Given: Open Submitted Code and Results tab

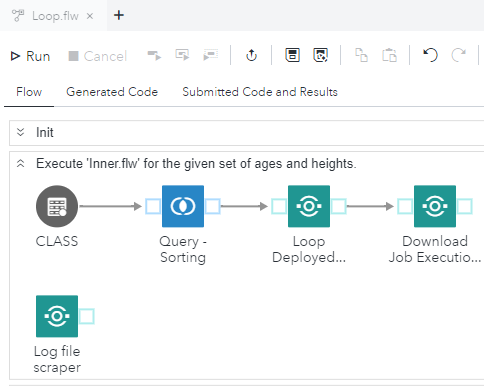Looking at the screenshot, I should click(x=260, y=92).
